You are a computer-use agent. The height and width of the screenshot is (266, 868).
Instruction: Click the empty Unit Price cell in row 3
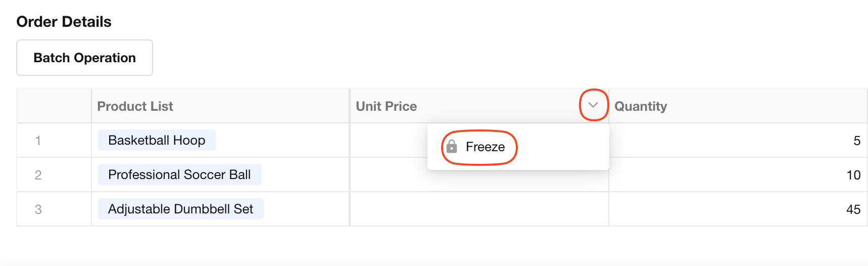479,209
